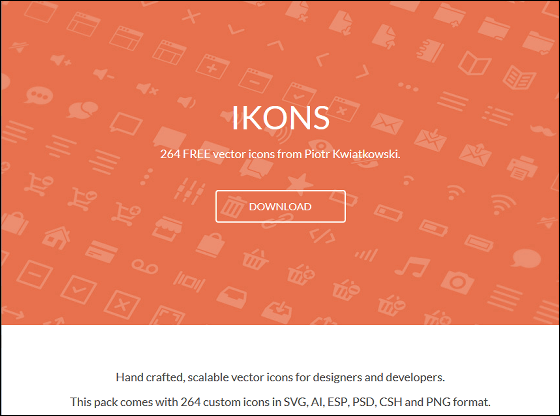Click the credit card icon
The image size is (560, 416).
[x=101, y=252]
